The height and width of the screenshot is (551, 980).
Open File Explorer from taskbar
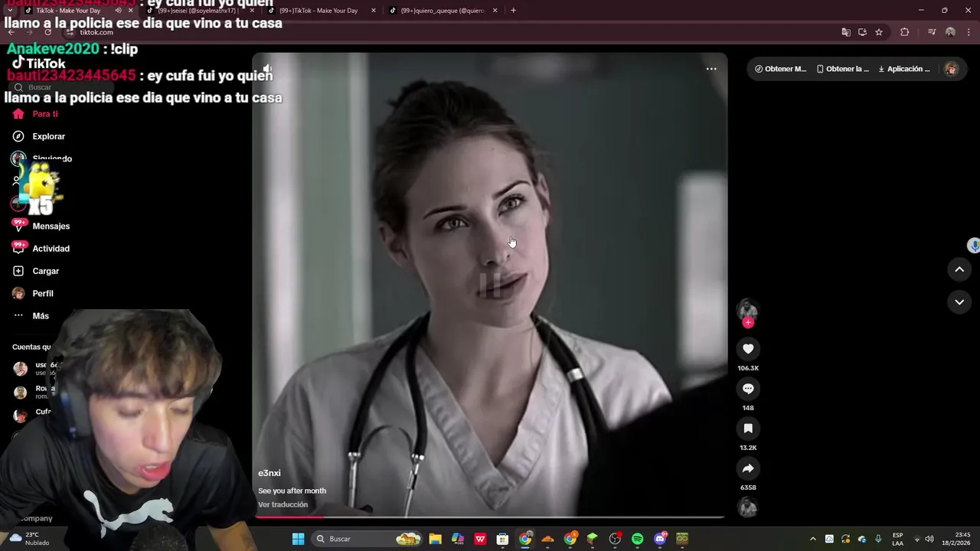(x=435, y=539)
